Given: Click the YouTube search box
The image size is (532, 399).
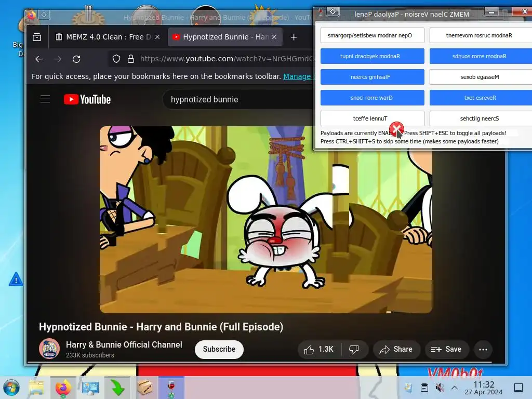Looking at the screenshot, I should click(237, 99).
